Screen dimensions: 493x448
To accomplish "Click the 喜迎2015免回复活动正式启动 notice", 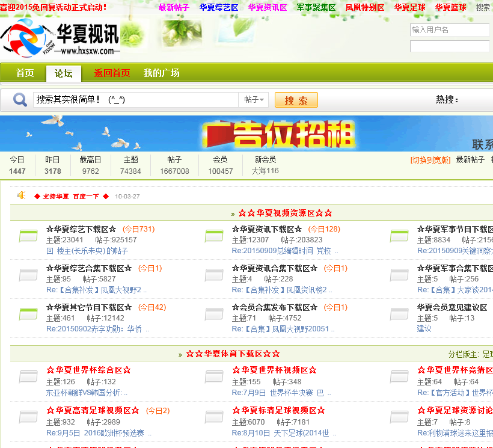I will pos(54,7).
